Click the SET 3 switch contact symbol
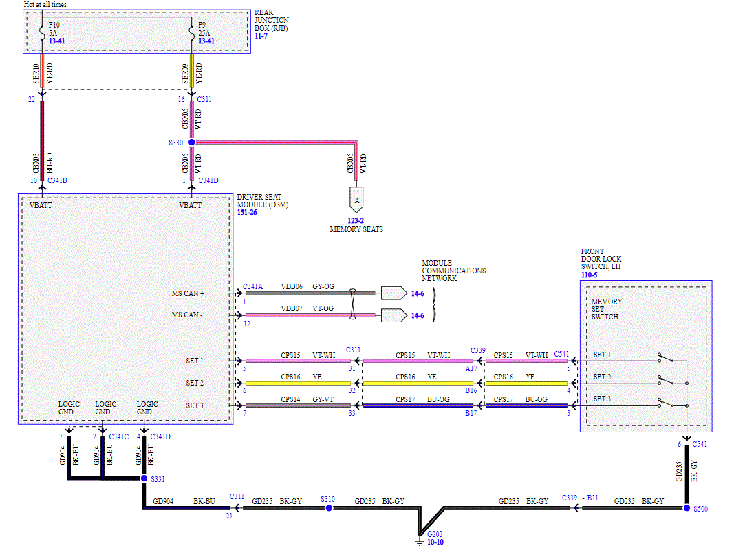Image resolution: width=756 pixels, height=548 pixels. (x=666, y=403)
